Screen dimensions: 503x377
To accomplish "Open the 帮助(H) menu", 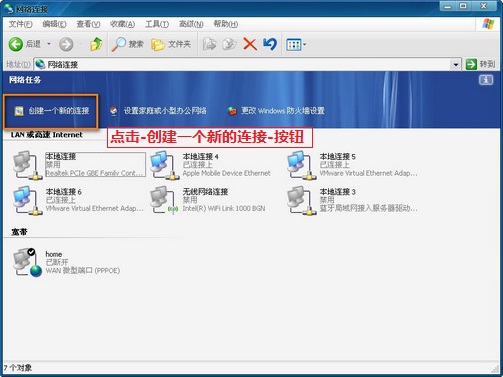I will pyautogui.click(x=226, y=24).
